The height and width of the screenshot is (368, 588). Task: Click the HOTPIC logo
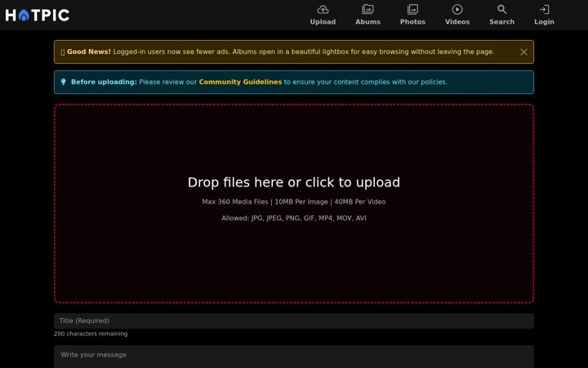[x=38, y=15]
